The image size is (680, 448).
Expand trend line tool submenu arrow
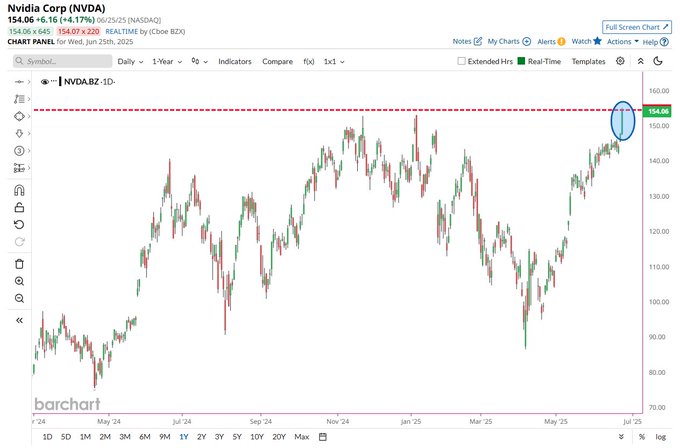pyautogui.click(x=29, y=99)
